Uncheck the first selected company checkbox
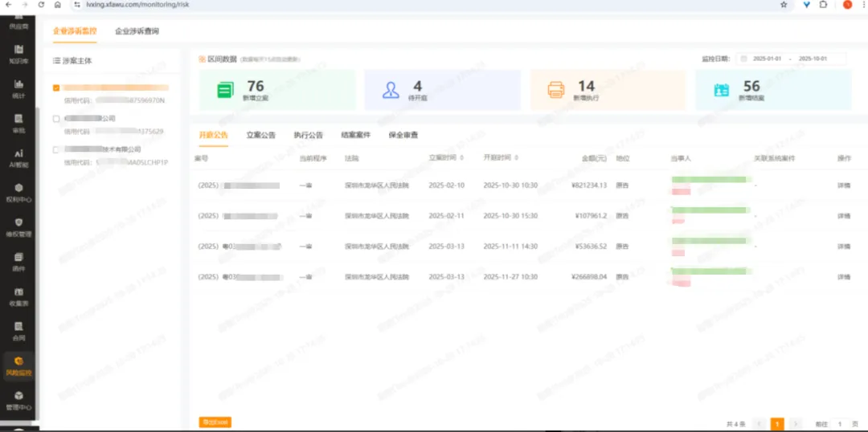 [56, 88]
